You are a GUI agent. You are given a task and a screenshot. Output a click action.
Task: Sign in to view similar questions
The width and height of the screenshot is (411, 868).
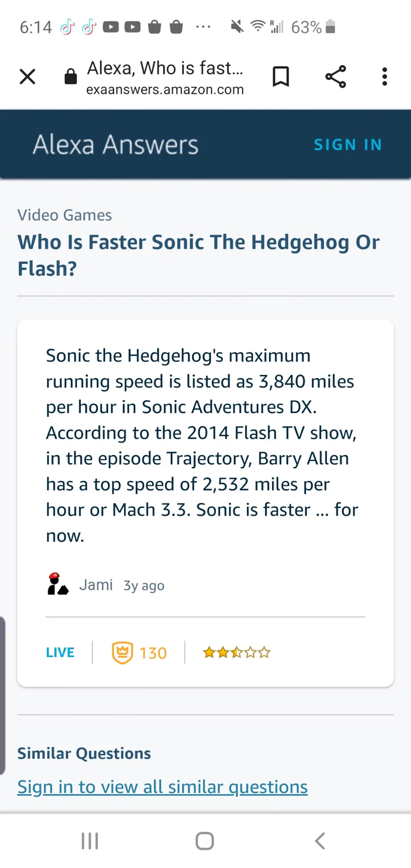click(x=162, y=787)
